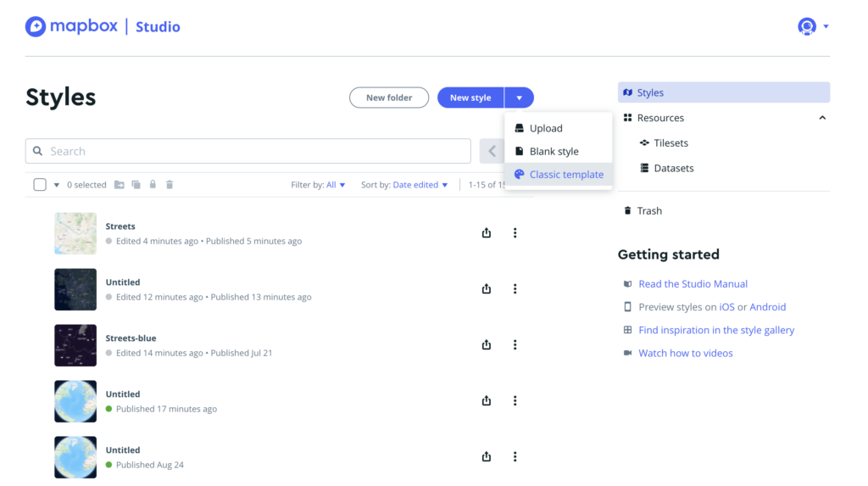
Task: Go to previous page with left chevron
Action: pos(492,151)
